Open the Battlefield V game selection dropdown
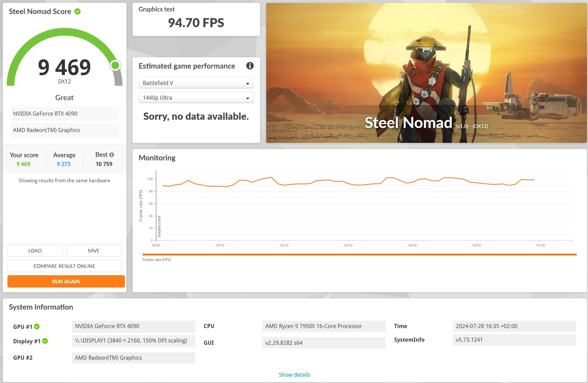This screenshot has width=588, height=383. pos(196,83)
